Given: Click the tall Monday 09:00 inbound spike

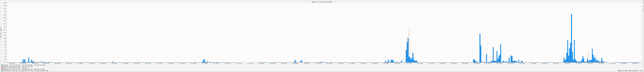Looking at the screenshot, I should pos(480,48).
